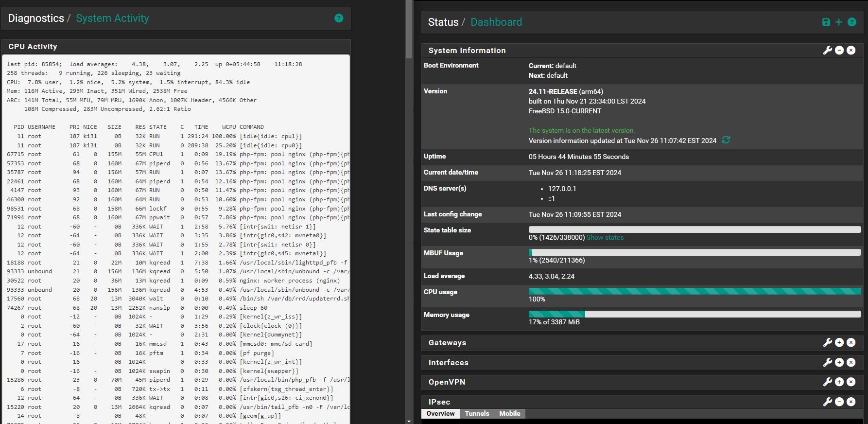Image resolution: width=868 pixels, height=424 pixels.
Task: Click the State table size progress bar
Action: (x=695, y=230)
